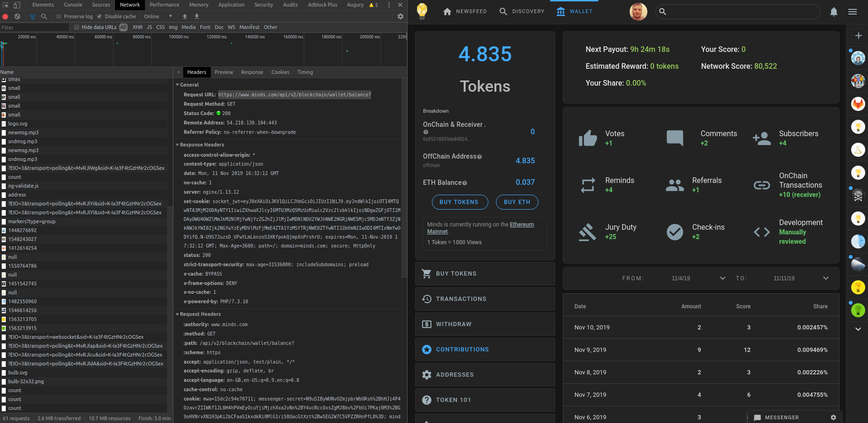The width and height of the screenshot is (868, 423).
Task: Click the record network log button
Action: (x=6, y=16)
